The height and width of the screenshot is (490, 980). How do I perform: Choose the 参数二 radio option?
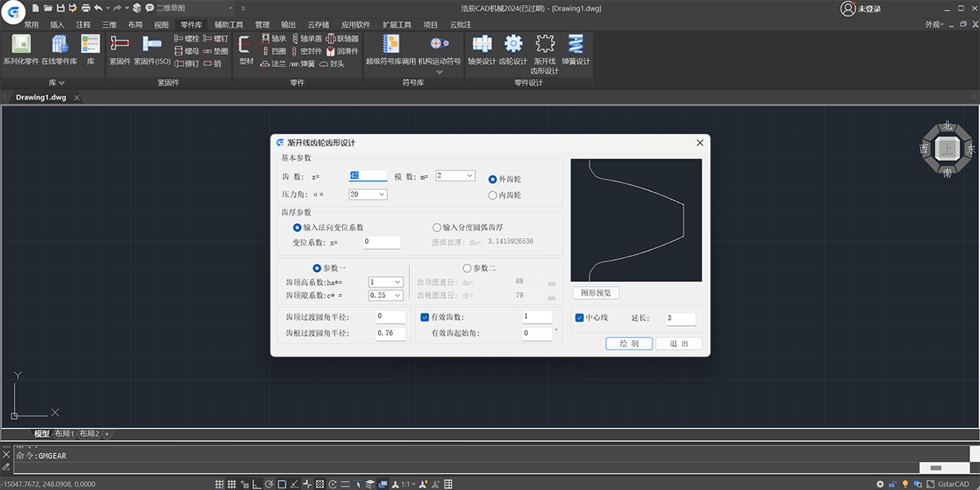(467, 268)
